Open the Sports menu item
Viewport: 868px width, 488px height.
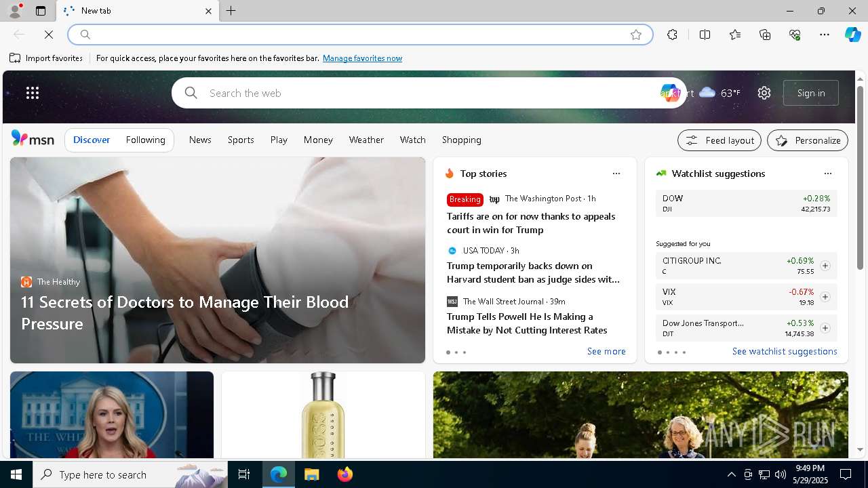(x=241, y=140)
